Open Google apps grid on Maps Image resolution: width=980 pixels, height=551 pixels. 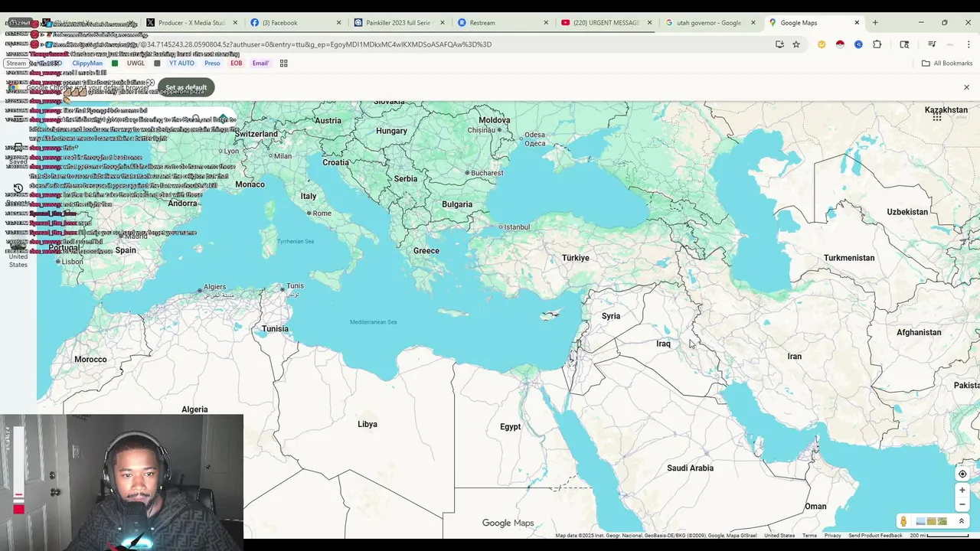click(x=936, y=116)
